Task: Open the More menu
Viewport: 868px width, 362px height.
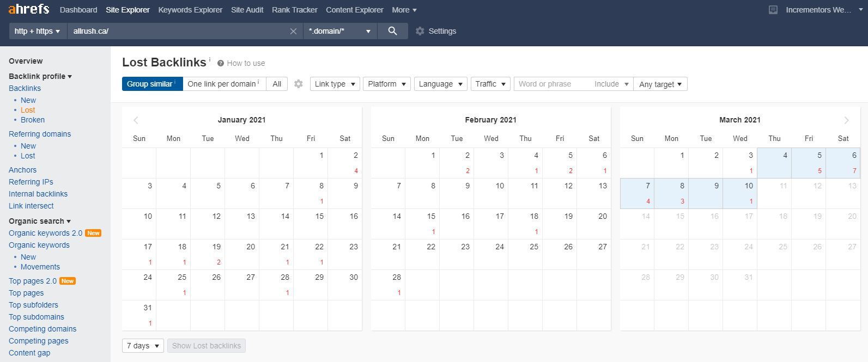Action: [404, 10]
